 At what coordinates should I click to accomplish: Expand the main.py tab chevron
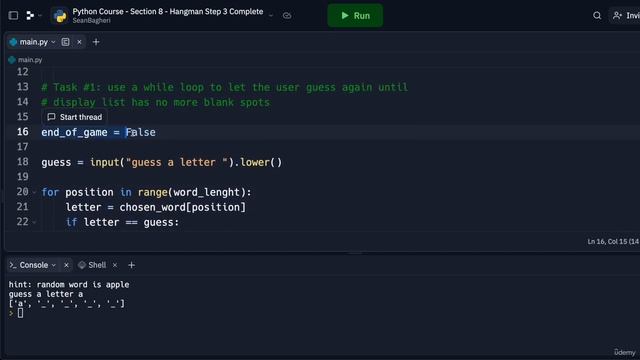(53, 42)
